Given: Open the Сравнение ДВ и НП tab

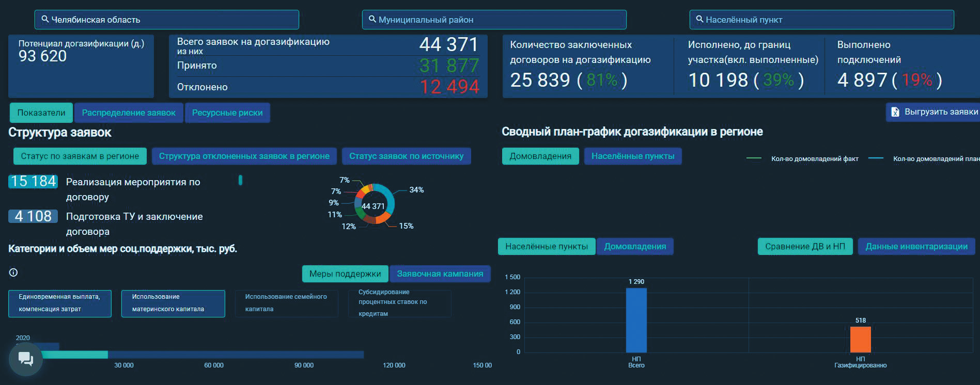Looking at the screenshot, I should [805, 246].
